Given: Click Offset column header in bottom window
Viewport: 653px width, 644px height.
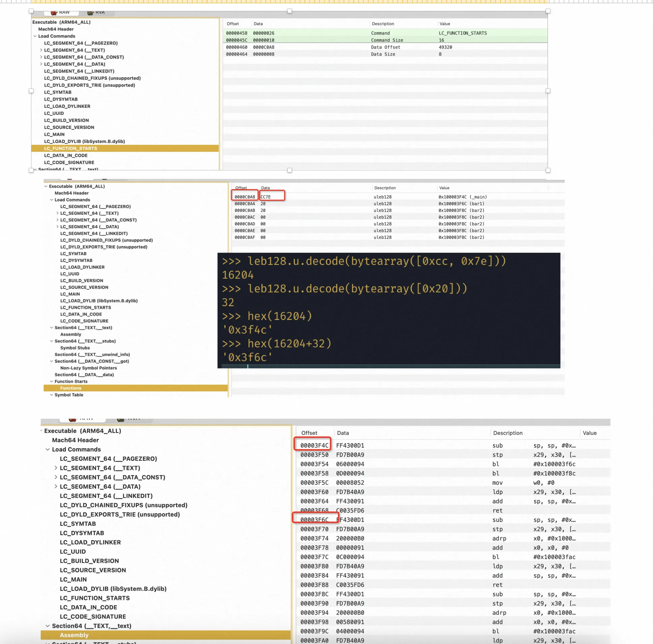Looking at the screenshot, I should (309, 433).
